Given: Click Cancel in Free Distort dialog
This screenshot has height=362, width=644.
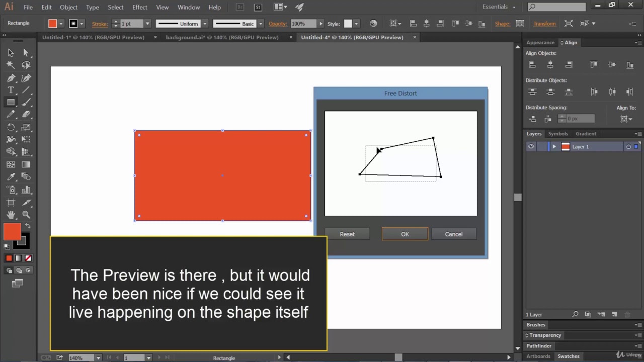Looking at the screenshot, I should tap(454, 234).
